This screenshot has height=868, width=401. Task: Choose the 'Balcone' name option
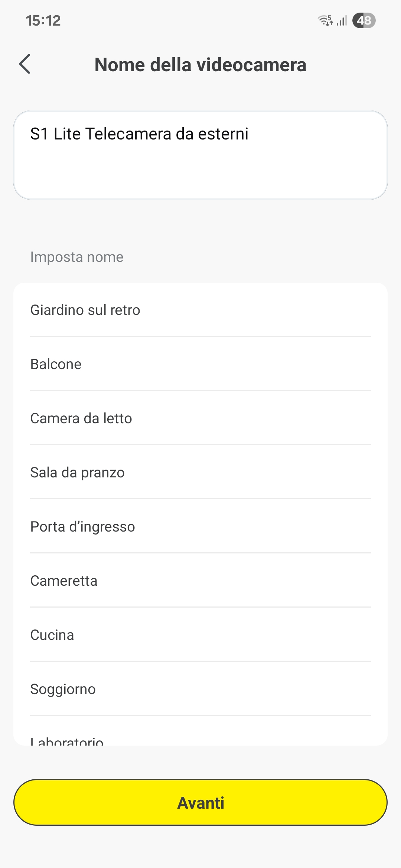(56, 364)
